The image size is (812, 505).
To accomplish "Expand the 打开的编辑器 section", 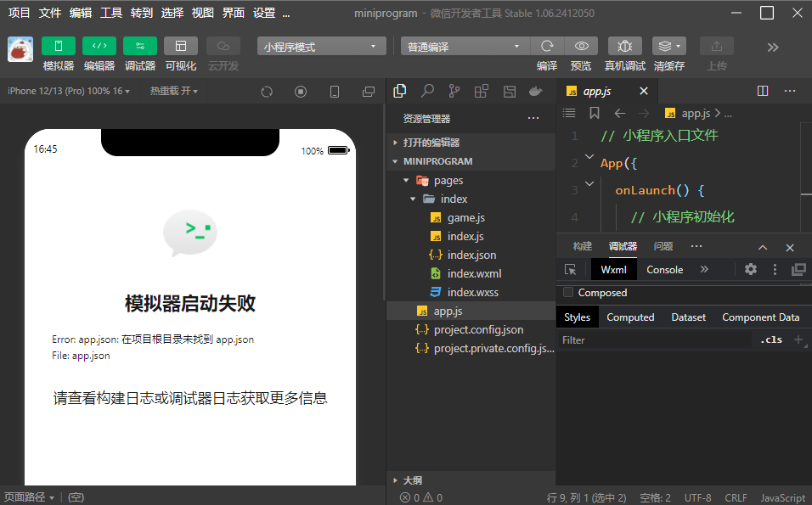I will (x=471, y=143).
